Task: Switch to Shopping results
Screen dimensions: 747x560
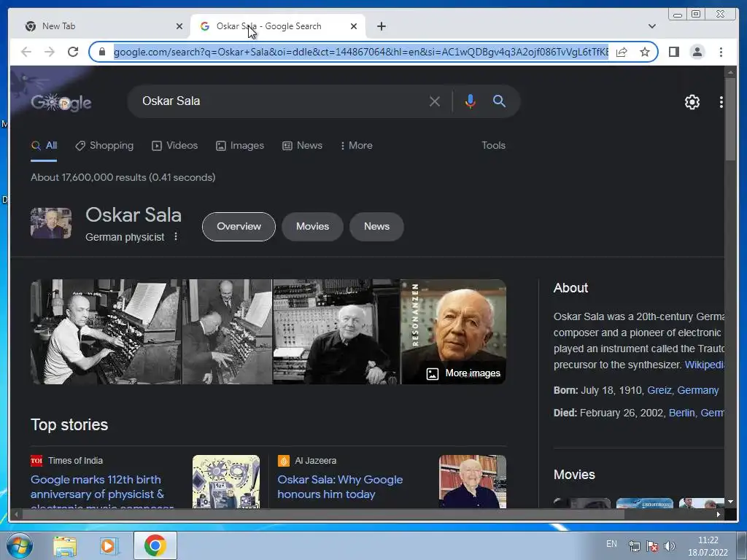Action: 104,146
